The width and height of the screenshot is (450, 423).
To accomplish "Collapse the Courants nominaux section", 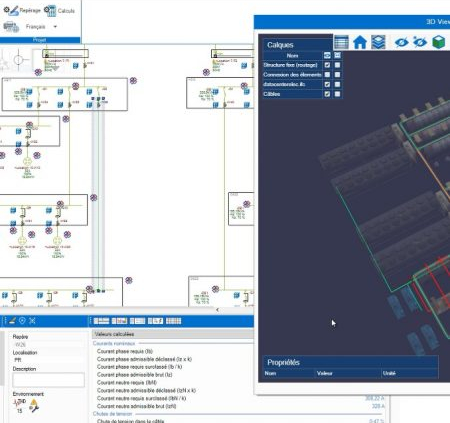I will 114,343.
